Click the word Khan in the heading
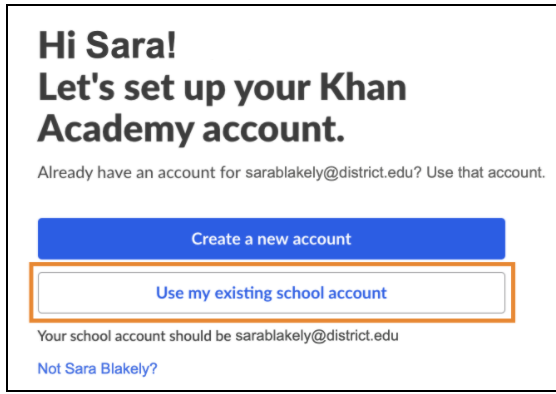Image resolution: width=556 pixels, height=394 pixels. click(x=363, y=87)
